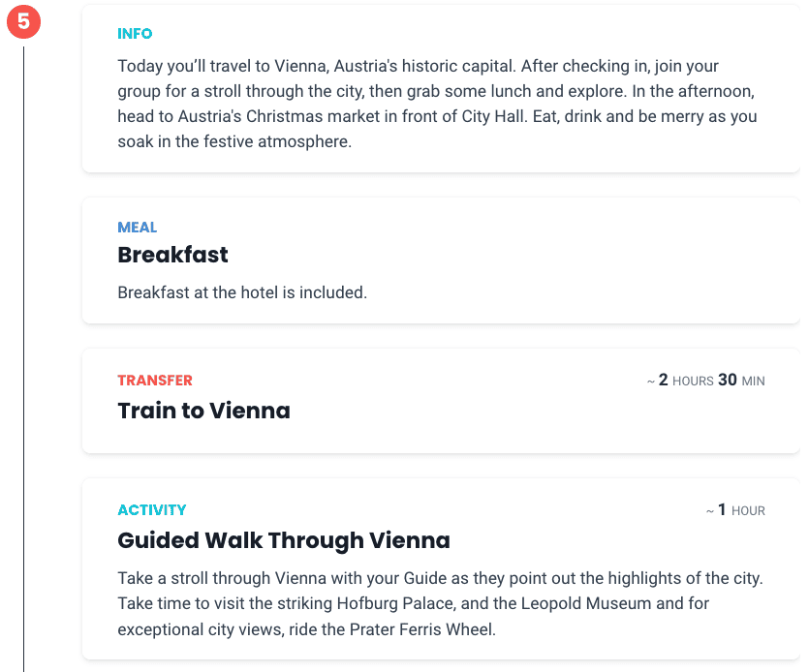809x672 pixels.
Task: Click the Prater Ferris Wheel text
Action: coord(422,629)
